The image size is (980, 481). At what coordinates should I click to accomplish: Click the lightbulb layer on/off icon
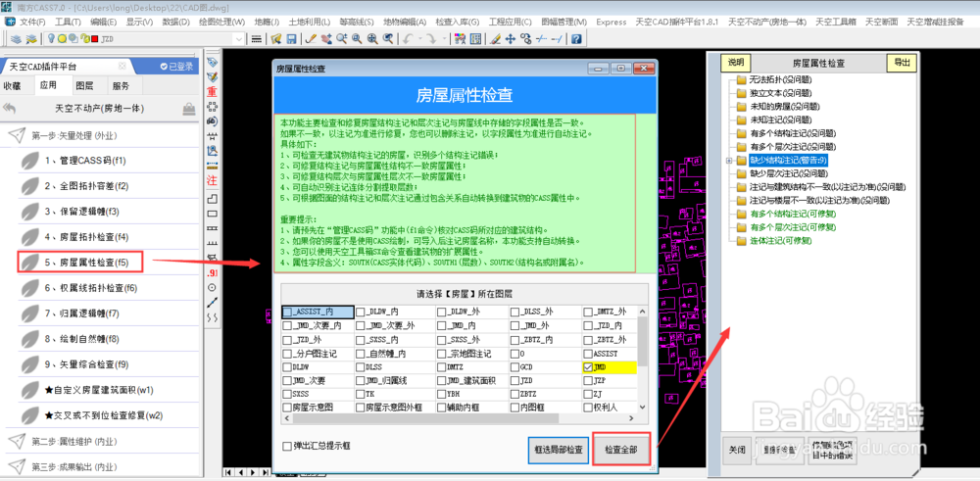(x=51, y=39)
